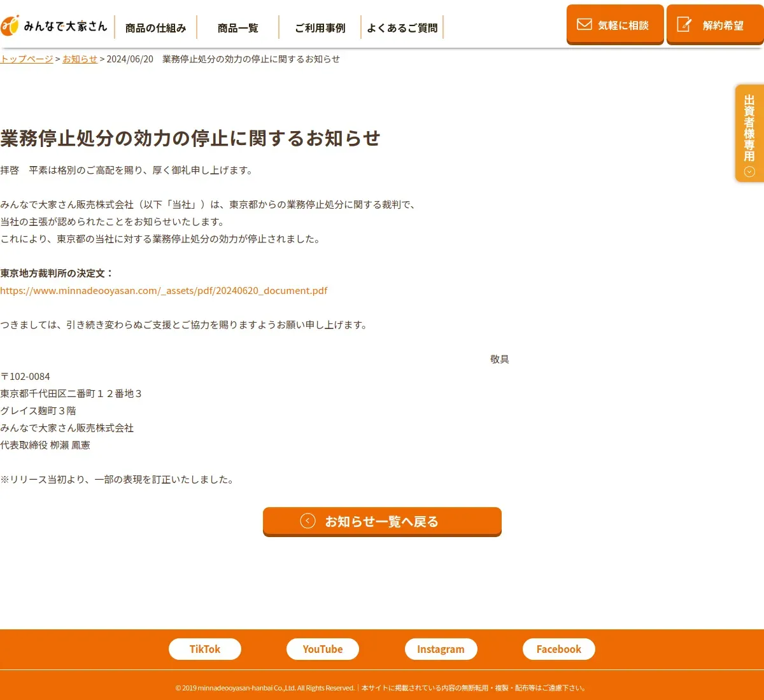The height and width of the screenshot is (700, 764).
Task: Click the postal code 〒102-0084
Action: (x=25, y=376)
